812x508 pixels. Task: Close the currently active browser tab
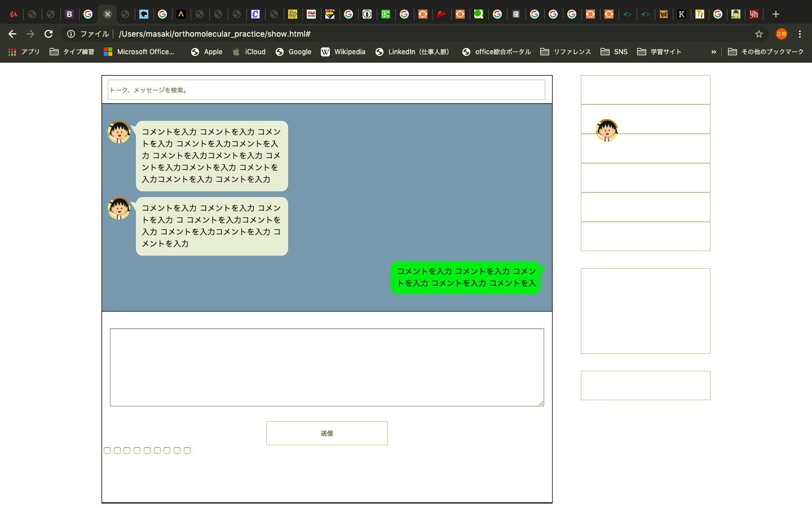[107, 14]
